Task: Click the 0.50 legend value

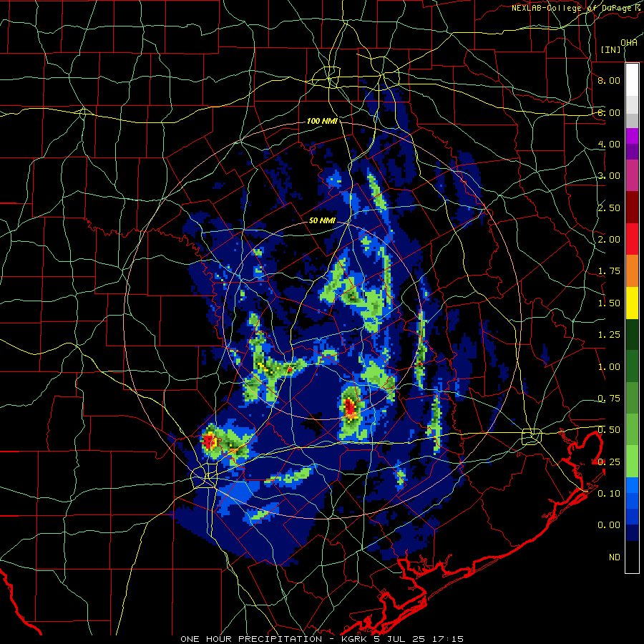Action: coord(608,430)
